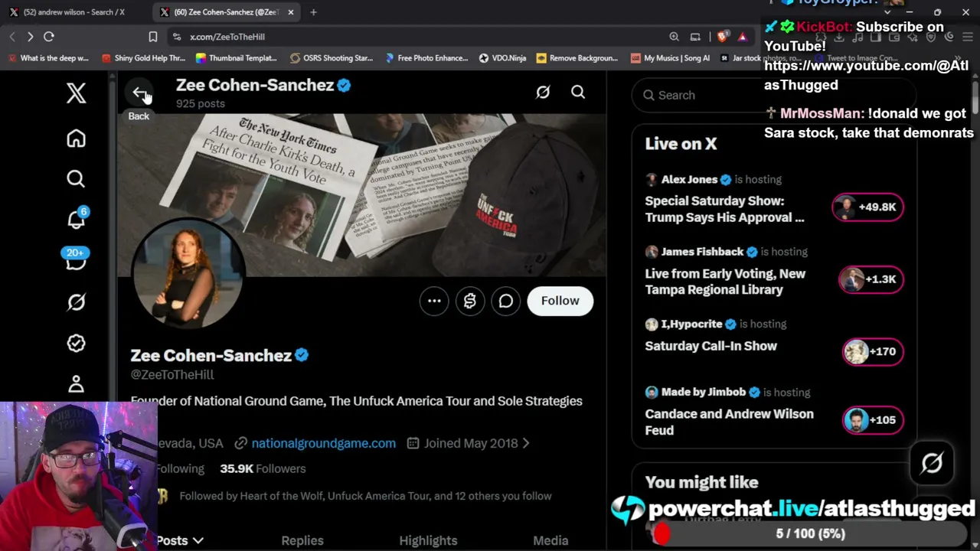
Task: Open the zoom magnifier in the address bar
Action: pos(674,37)
